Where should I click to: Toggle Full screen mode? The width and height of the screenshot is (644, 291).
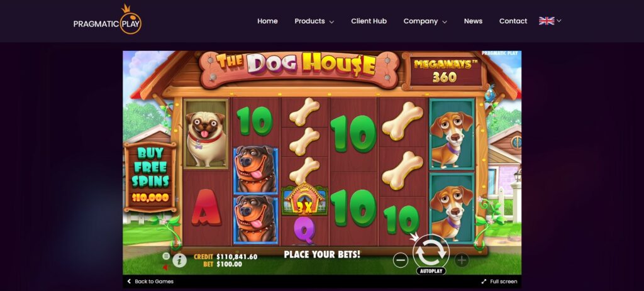(x=499, y=282)
